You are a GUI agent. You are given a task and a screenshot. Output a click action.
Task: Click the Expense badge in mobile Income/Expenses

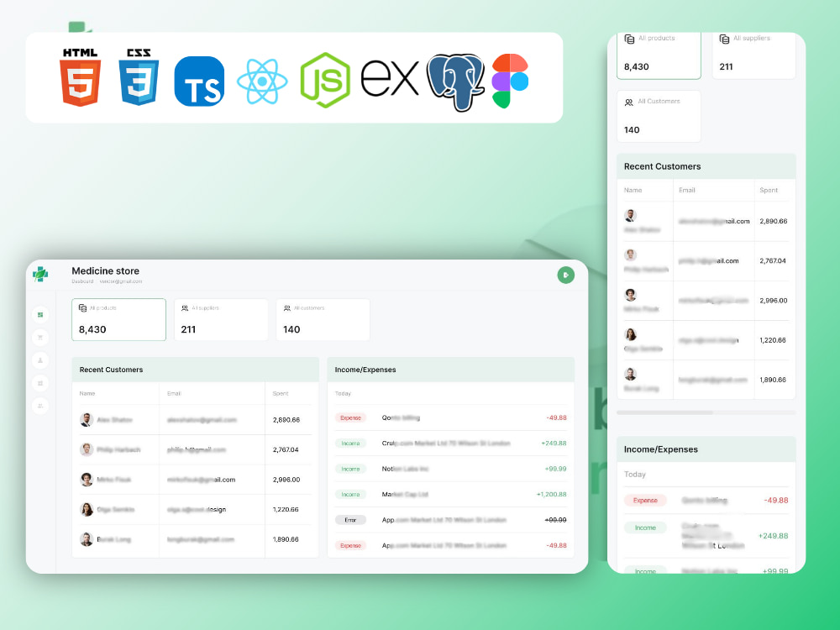[645, 501]
